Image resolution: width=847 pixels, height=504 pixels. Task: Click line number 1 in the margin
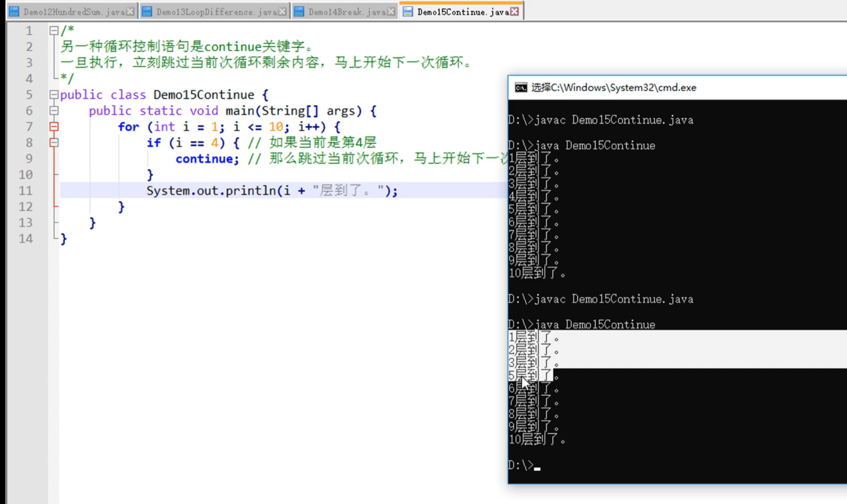(29, 31)
